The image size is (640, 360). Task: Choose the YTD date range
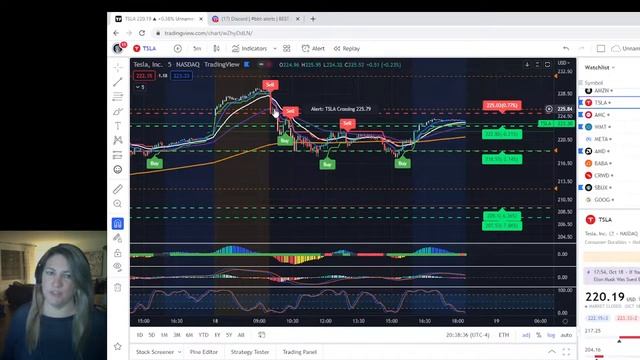click(203, 335)
